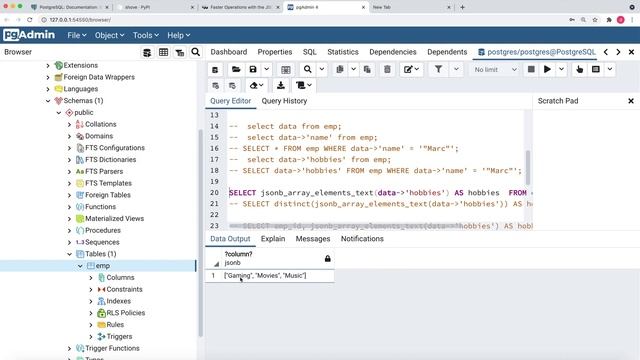Image resolution: width=640 pixels, height=360 pixels.
Task: Select the postgres/postgres@PostgreSQL query tab
Action: pyautogui.click(x=537, y=52)
